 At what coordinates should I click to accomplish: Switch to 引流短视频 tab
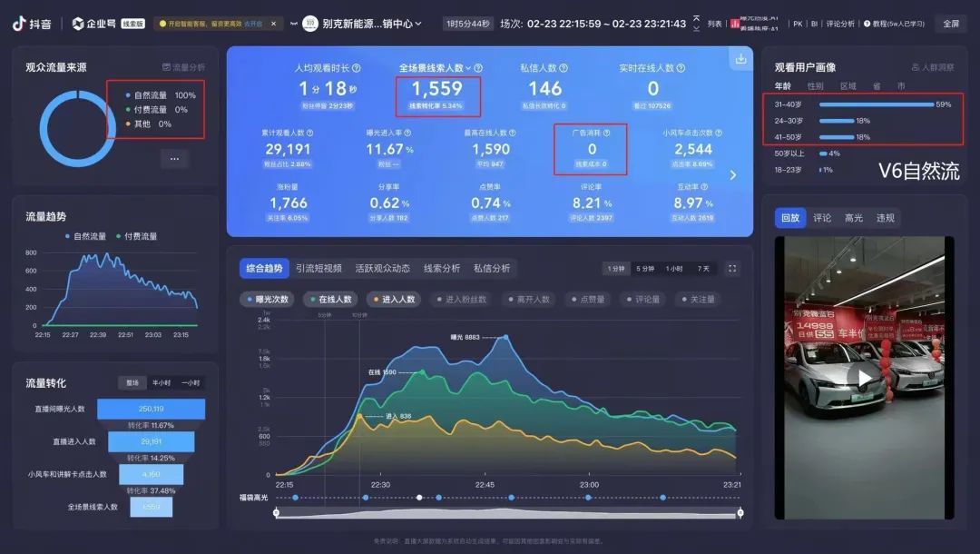click(318, 268)
